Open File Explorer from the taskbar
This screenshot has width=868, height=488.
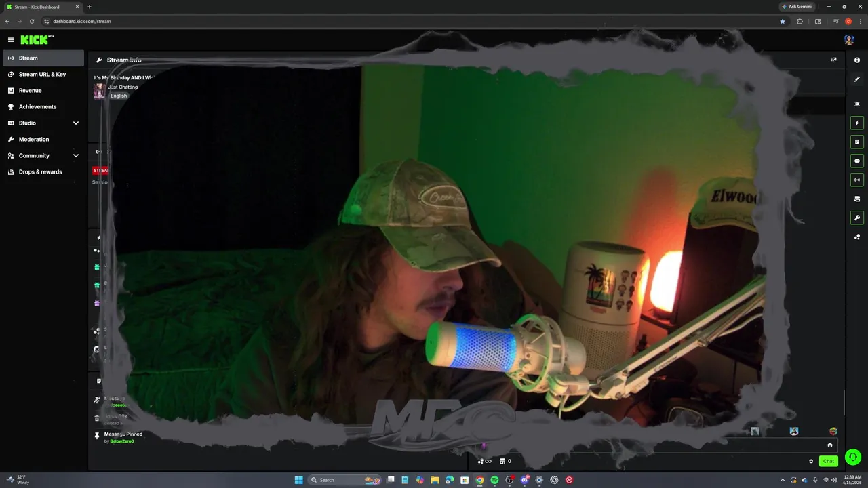[435, 480]
